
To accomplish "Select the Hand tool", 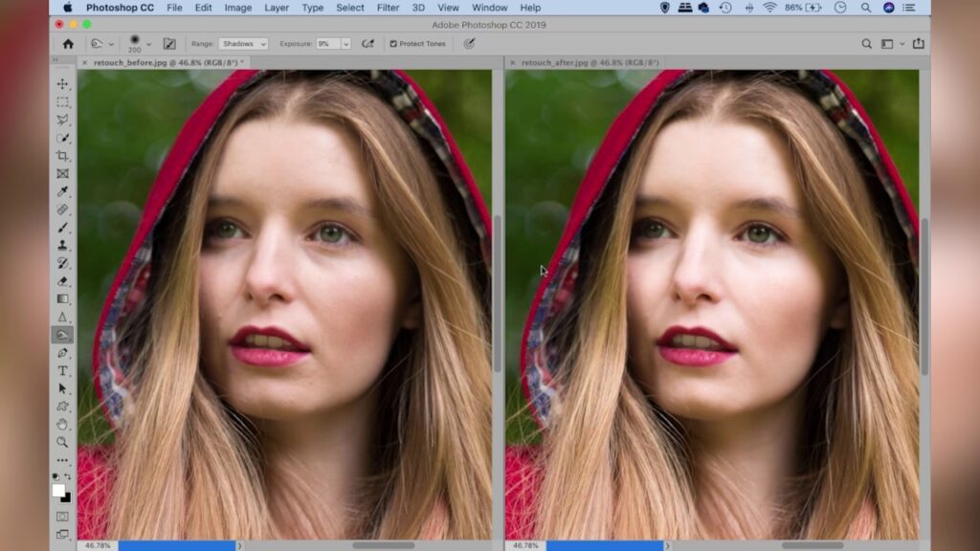I will [62, 424].
